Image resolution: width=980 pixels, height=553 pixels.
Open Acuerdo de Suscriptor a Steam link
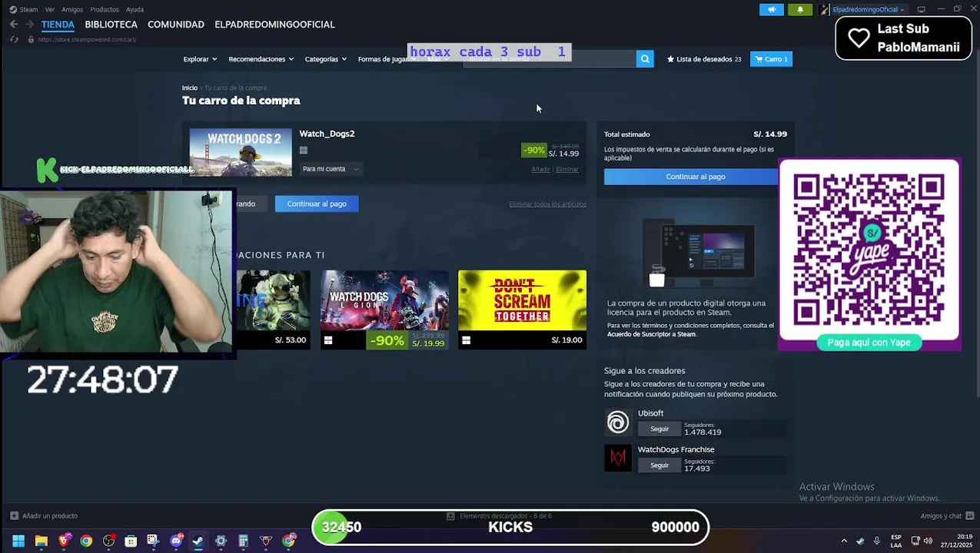[x=651, y=334]
